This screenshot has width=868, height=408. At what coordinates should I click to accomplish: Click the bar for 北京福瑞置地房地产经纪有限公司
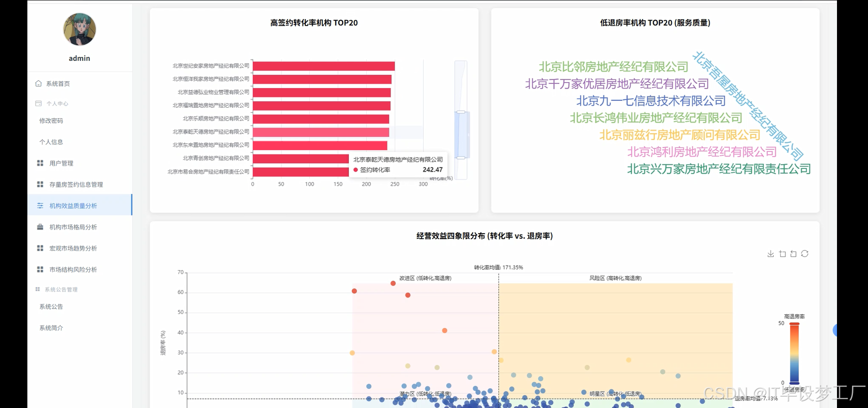(322, 106)
